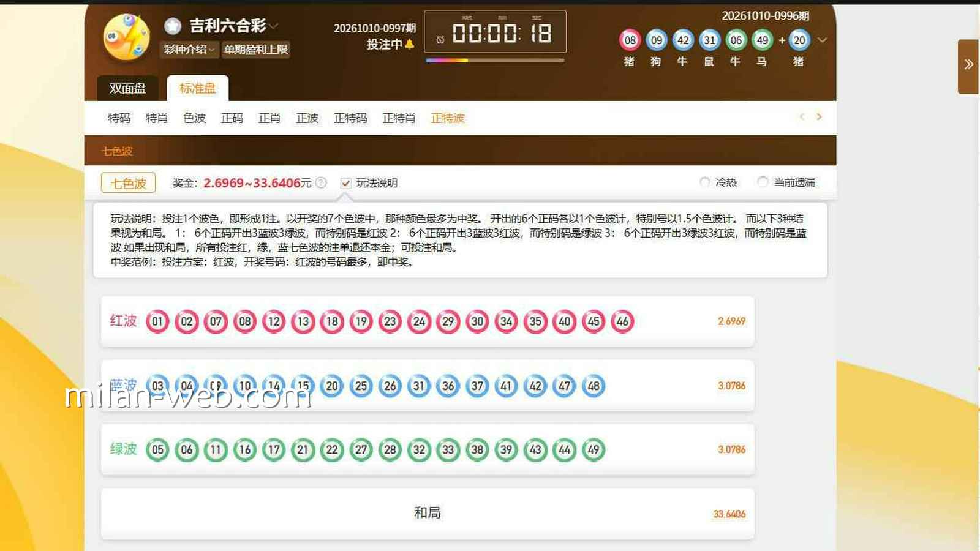Click drawn ball 42 in results header
This screenshot has height=551, width=980.
point(682,40)
